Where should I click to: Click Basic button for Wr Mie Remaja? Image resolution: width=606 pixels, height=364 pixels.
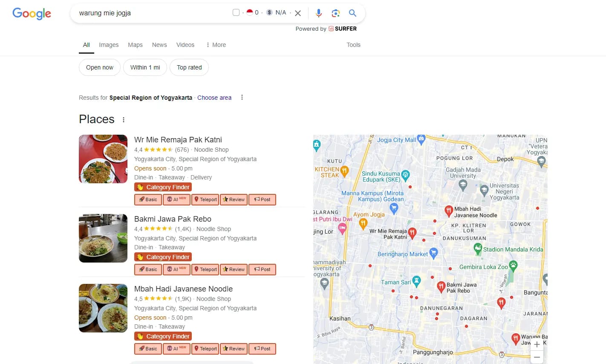[148, 199]
